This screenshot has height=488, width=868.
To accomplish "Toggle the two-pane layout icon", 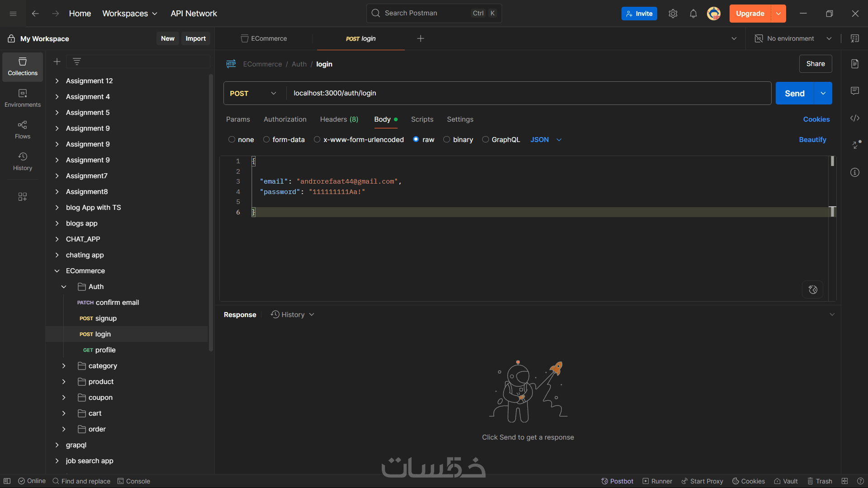I will 844,481.
